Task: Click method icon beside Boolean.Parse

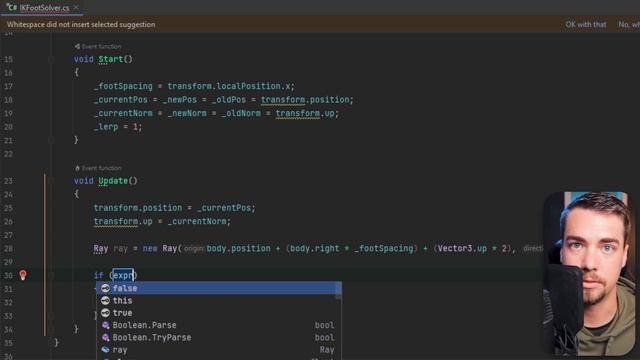Action: click(105, 325)
